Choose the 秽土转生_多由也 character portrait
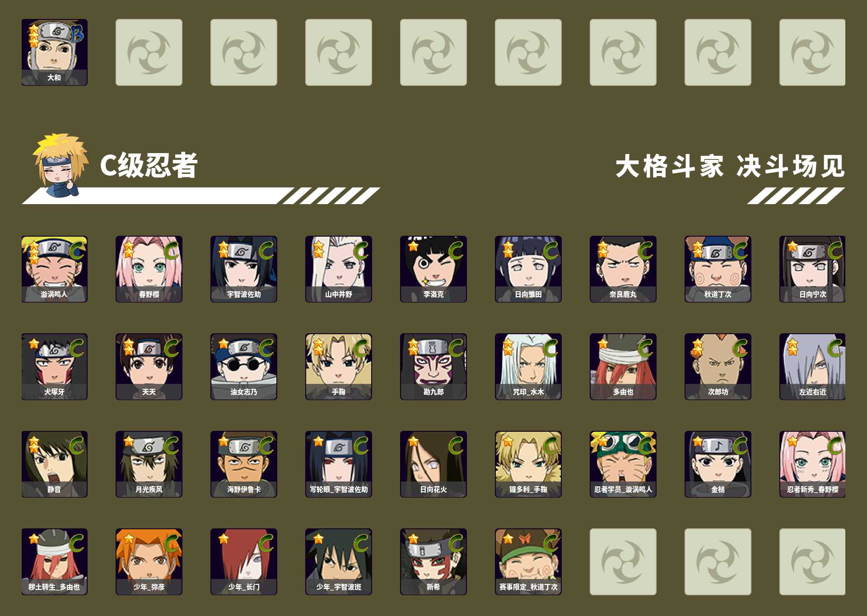This screenshot has height=616, width=867. click(x=54, y=562)
